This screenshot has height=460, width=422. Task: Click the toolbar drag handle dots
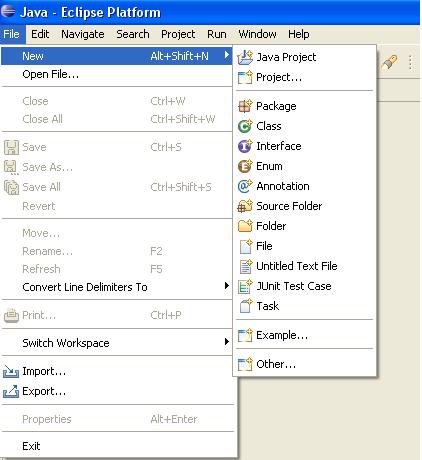tap(410, 62)
